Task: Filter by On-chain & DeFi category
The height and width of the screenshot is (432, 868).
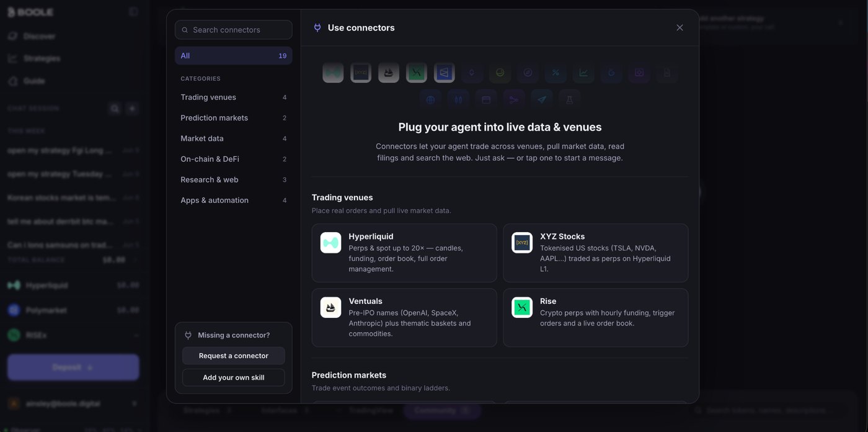Action: [233, 159]
